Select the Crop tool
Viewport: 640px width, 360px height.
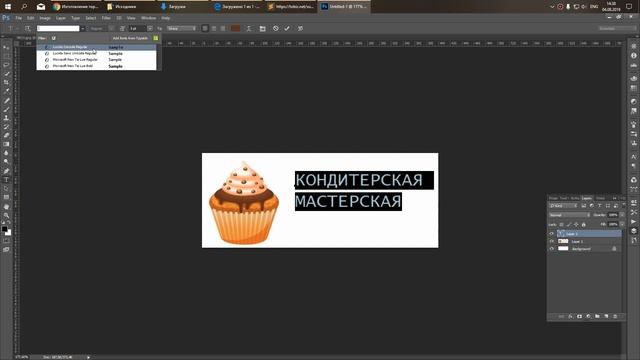click(x=6, y=82)
